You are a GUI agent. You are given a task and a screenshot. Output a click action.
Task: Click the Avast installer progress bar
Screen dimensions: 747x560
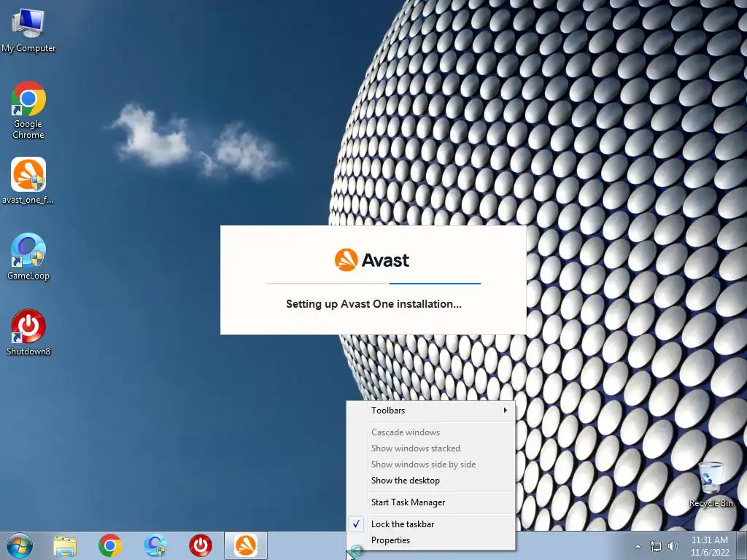point(373,284)
